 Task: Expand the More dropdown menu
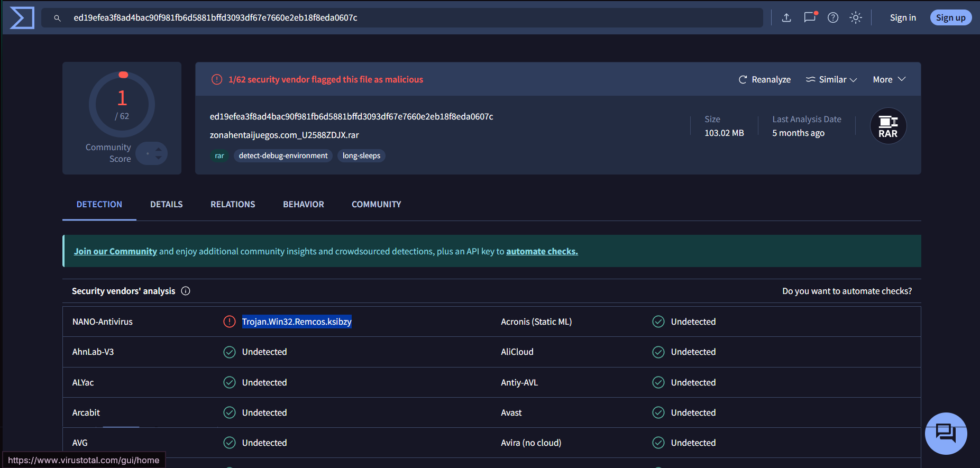889,79
